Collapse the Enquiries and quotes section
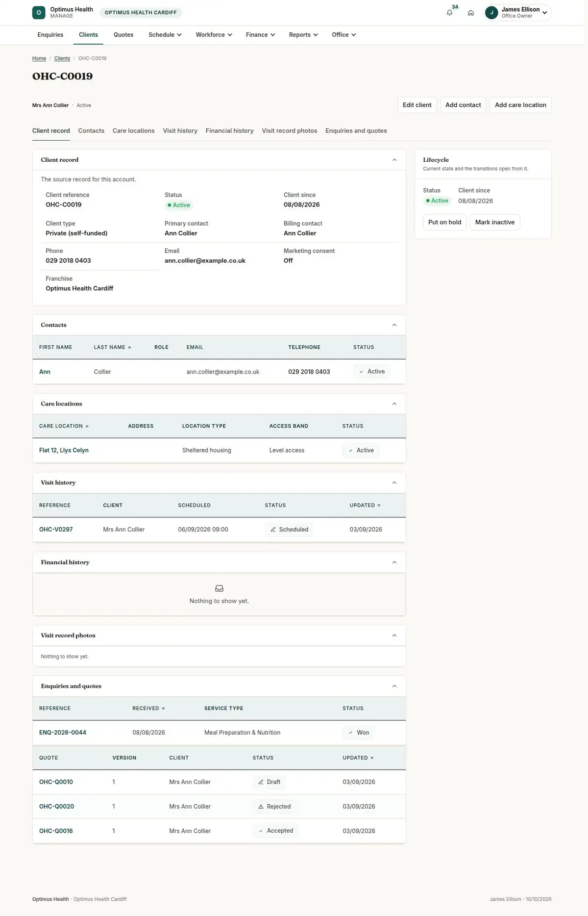 (x=394, y=687)
